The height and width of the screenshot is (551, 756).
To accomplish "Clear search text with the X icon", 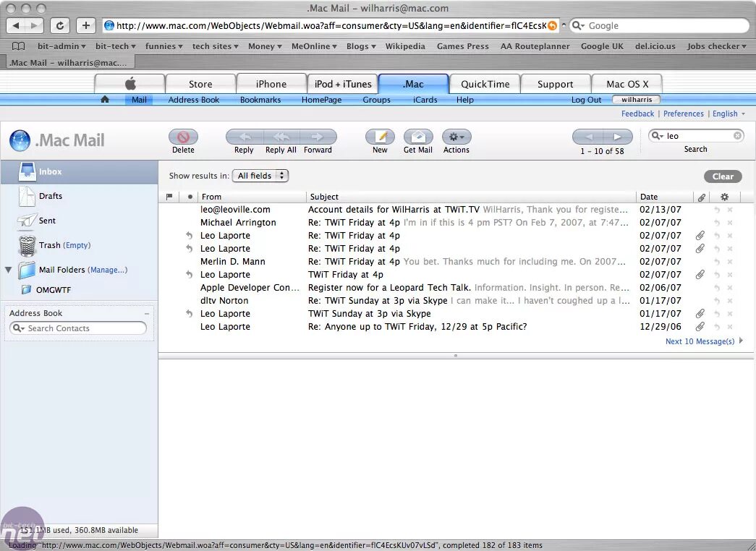I will point(737,136).
